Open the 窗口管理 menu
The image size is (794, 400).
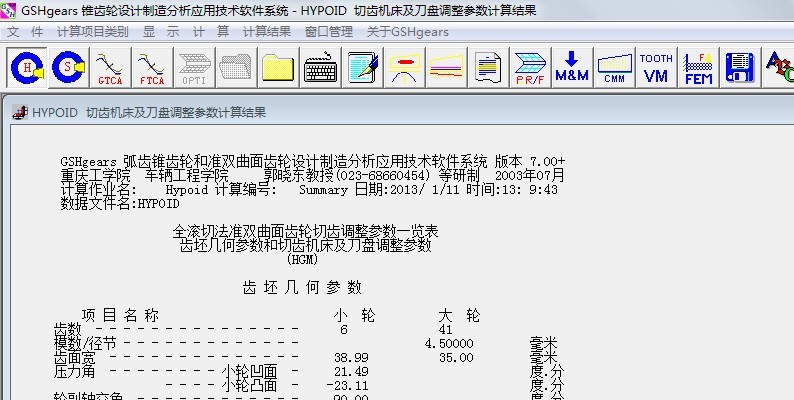[x=329, y=32]
